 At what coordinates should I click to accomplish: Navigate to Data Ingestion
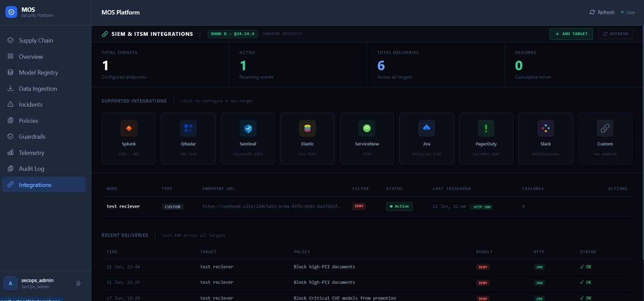44,89
